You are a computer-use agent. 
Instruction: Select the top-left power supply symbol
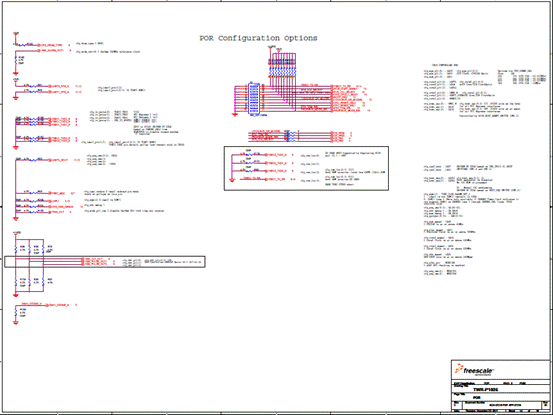[x=16, y=33]
